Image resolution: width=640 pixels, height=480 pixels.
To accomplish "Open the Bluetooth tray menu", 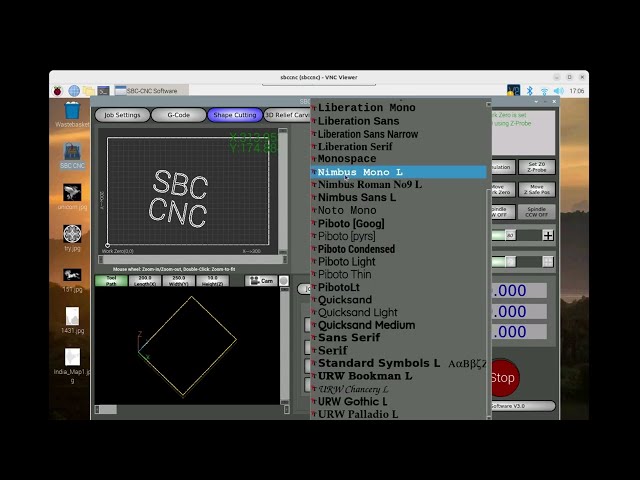I will point(530,91).
